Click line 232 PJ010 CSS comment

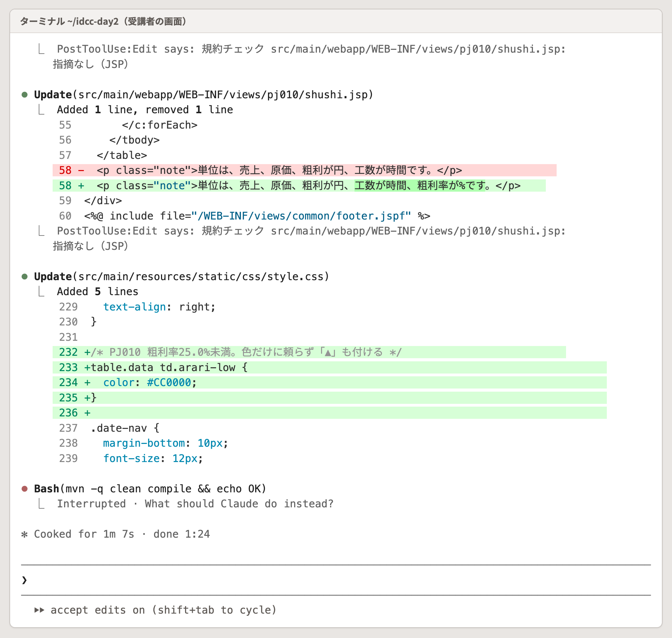click(309, 352)
